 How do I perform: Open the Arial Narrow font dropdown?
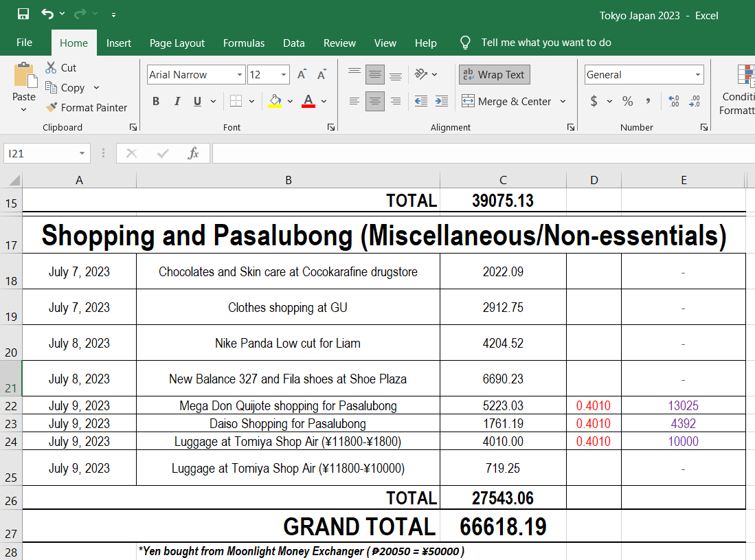click(x=240, y=75)
